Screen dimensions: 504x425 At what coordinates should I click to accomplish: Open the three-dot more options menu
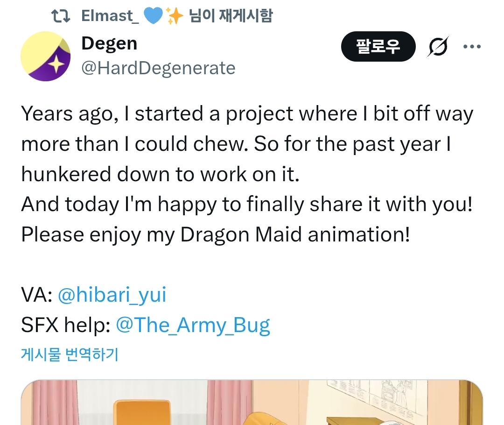[471, 46]
